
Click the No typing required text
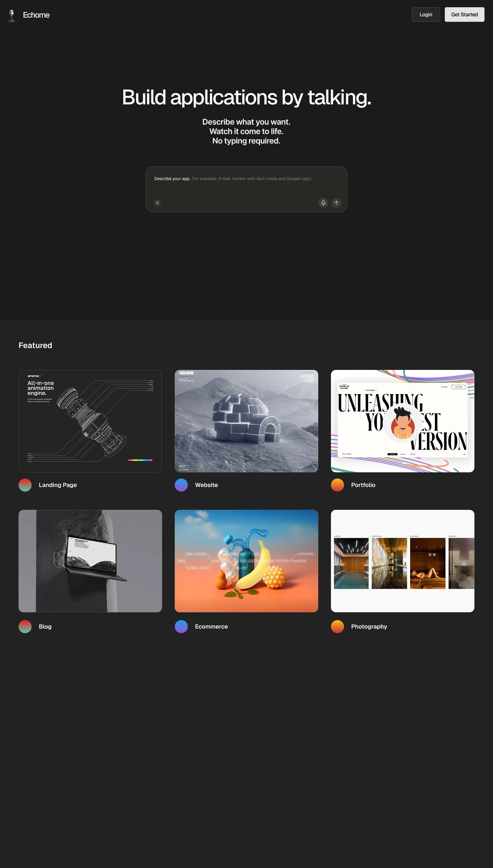[246, 141]
